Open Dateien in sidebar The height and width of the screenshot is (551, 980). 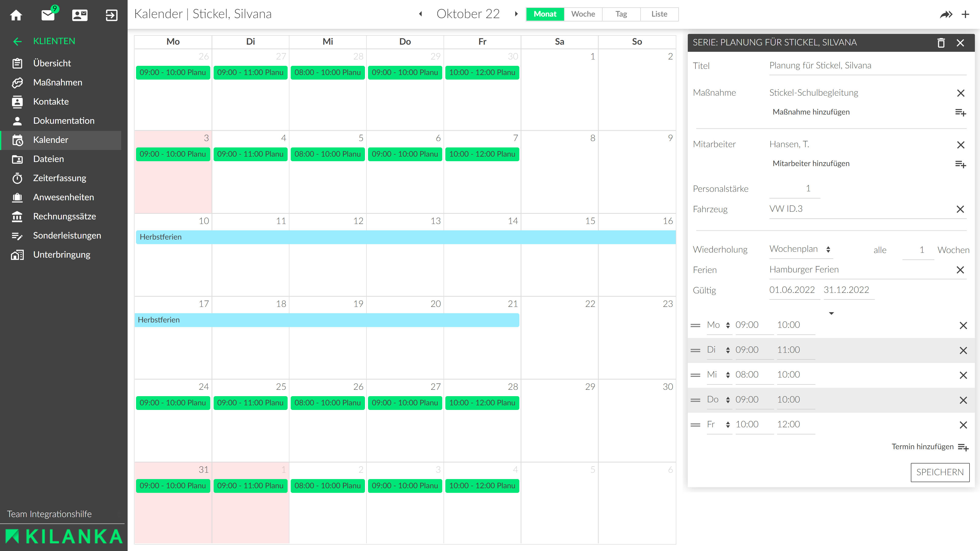click(x=61, y=159)
